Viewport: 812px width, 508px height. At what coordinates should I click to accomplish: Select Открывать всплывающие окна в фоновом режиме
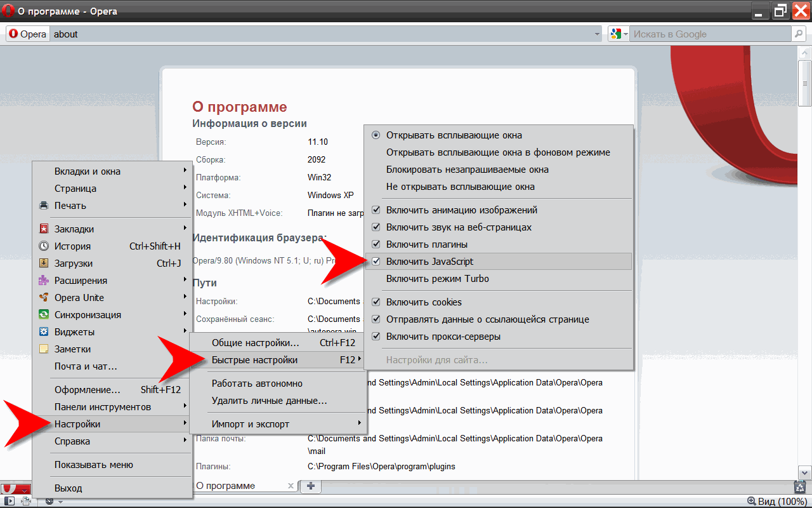click(499, 152)
